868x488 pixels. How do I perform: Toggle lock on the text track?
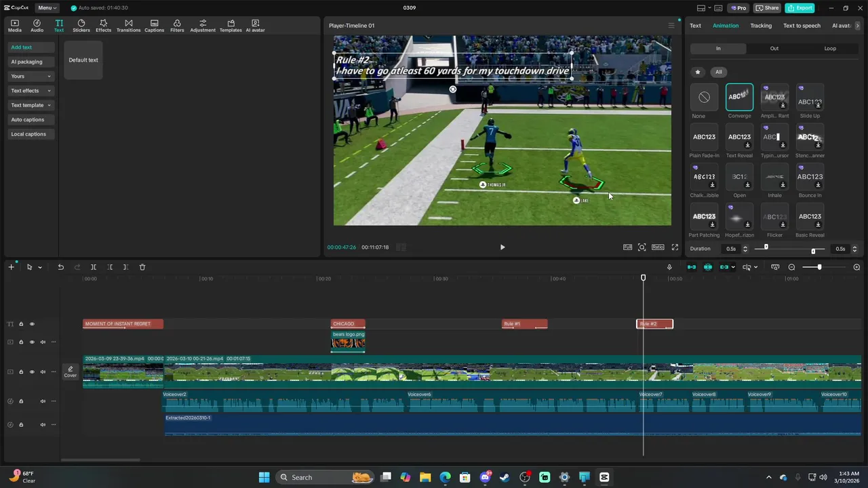tap(21, 324)
